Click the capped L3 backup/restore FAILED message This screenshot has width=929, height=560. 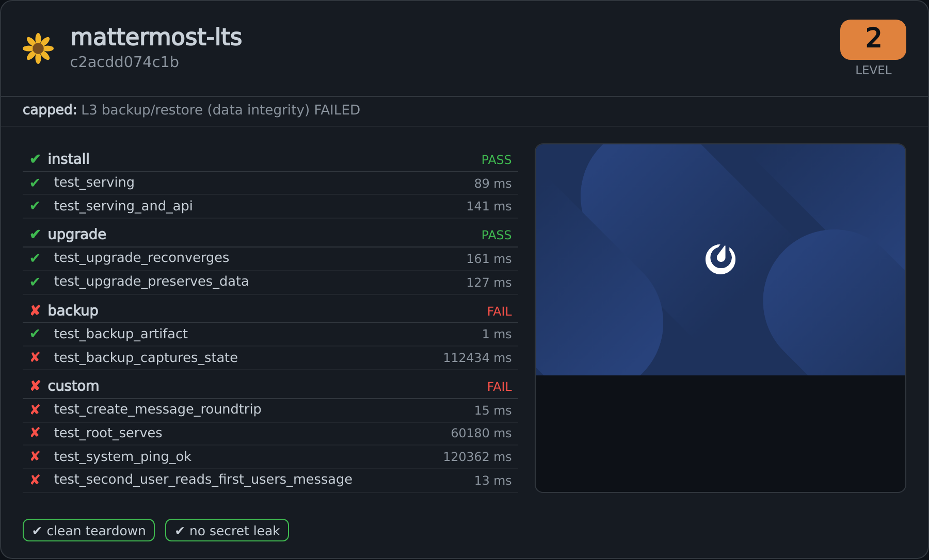(191, 110)
